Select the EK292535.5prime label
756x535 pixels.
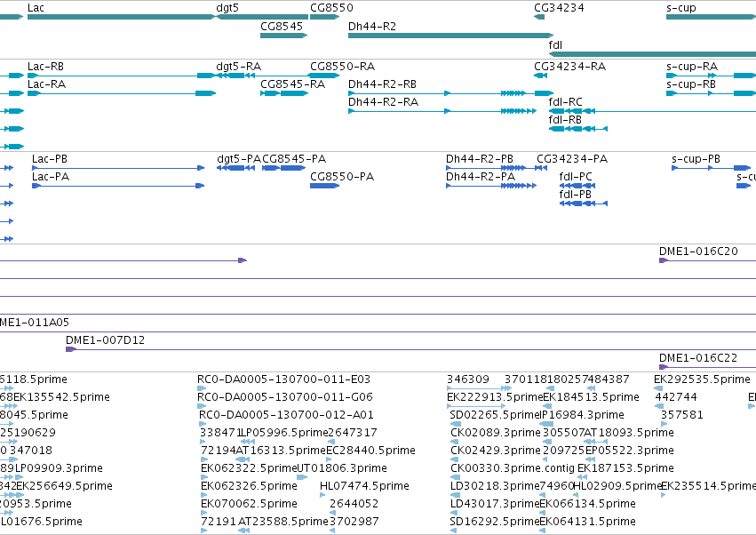(702, 379)
